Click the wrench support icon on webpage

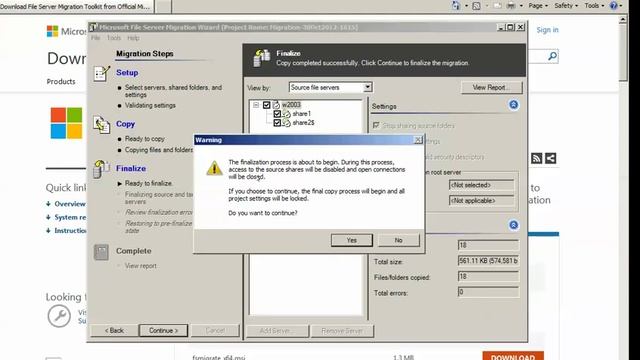[59, 316]
